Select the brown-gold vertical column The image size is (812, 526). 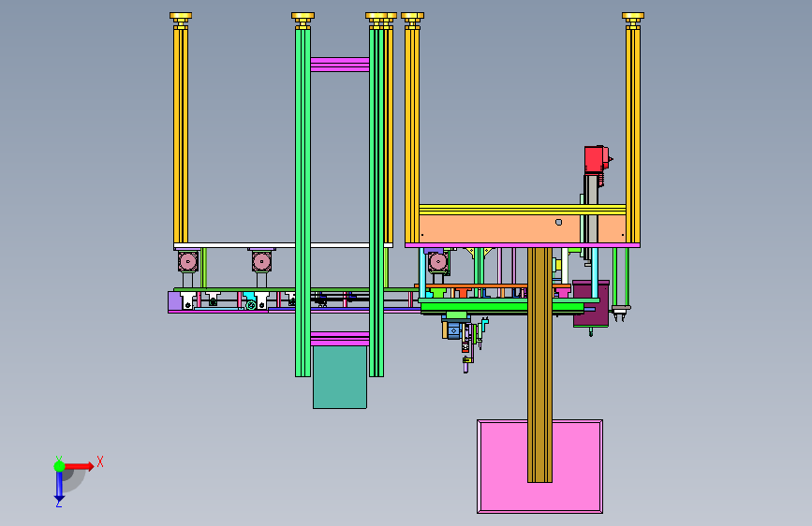539,365
